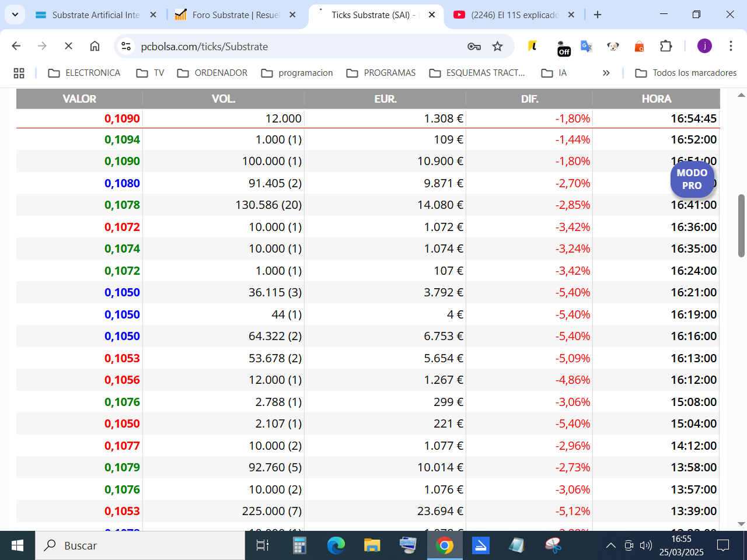The width and height of the screenshot is (747, 560).
Task: Open the Google Translate extension
Action: coord(587,46)
